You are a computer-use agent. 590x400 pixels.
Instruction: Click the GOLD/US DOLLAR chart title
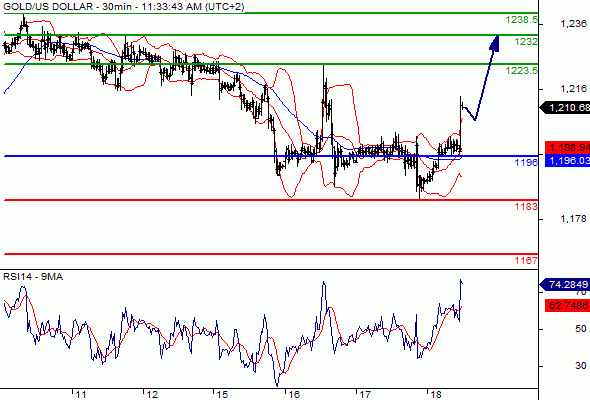coord(123,6)
